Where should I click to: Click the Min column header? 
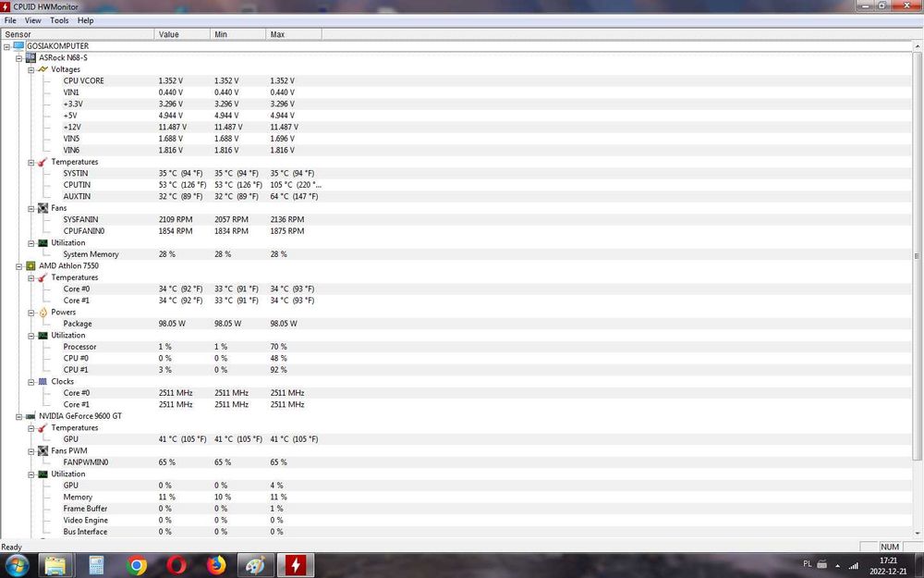(238, 34)
